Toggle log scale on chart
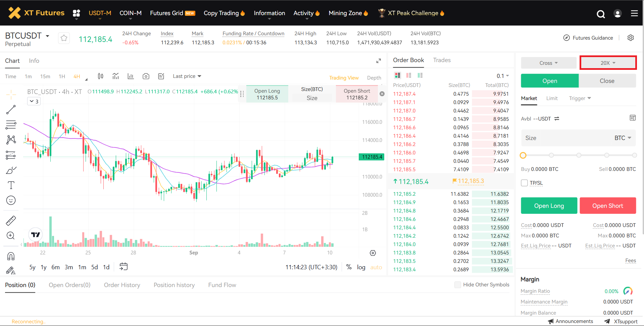644x326 pixels. coord(361,267)
